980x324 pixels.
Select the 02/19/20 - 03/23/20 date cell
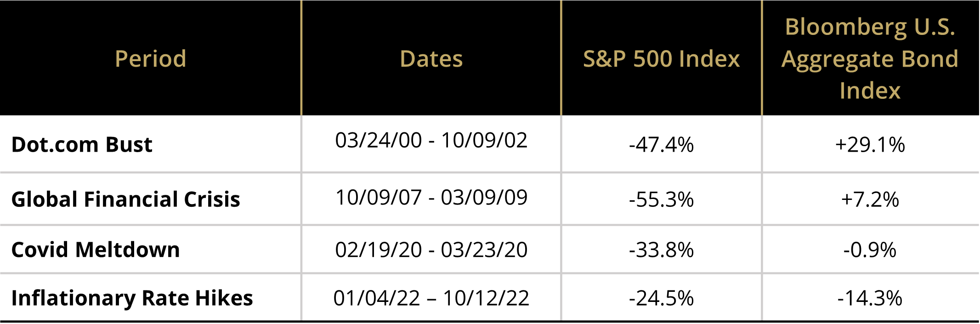coord(431,250)
